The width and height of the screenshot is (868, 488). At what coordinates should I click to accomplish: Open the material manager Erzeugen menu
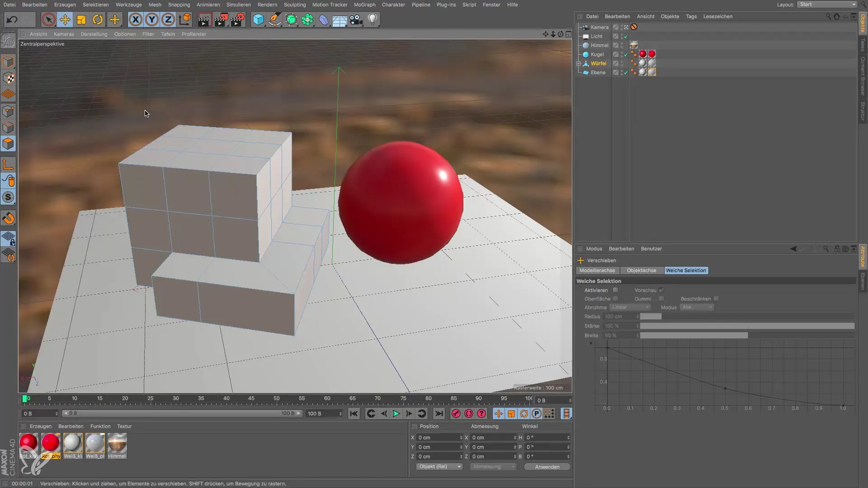click(x=41, y=426)
